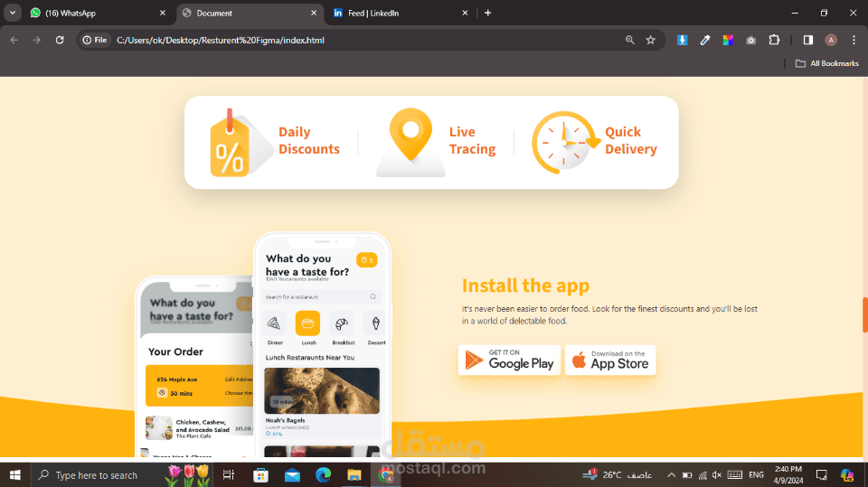The width and height of the screenshot is (868, 487).
Task: Open the user profile avatar
Action: click(831, 40)
